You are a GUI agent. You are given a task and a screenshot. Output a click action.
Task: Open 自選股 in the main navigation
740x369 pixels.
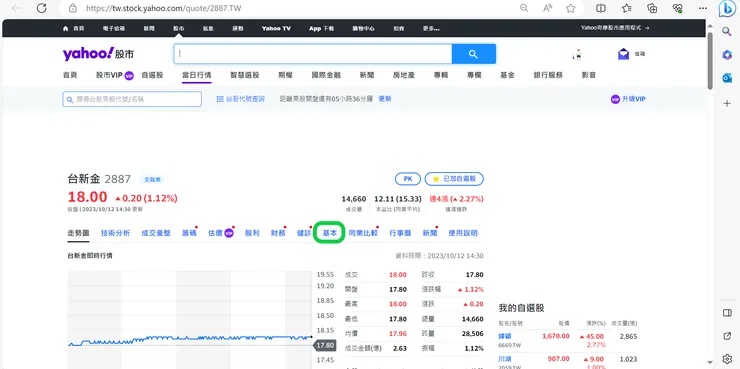point(152,75)
